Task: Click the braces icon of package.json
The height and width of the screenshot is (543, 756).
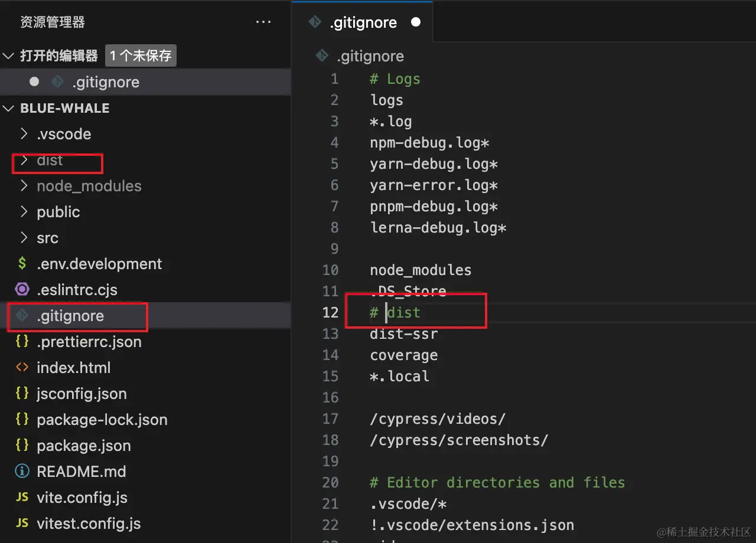Action: point(22,446)
